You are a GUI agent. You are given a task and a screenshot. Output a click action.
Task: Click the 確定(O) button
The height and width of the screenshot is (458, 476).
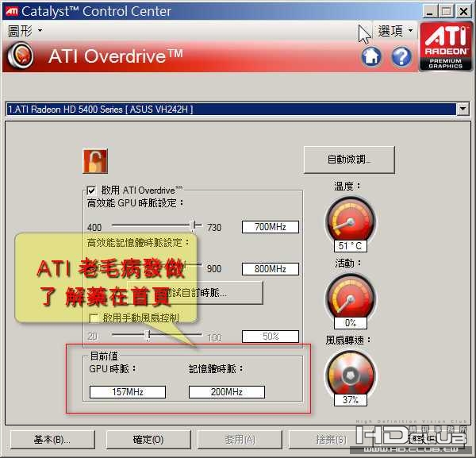148,440
